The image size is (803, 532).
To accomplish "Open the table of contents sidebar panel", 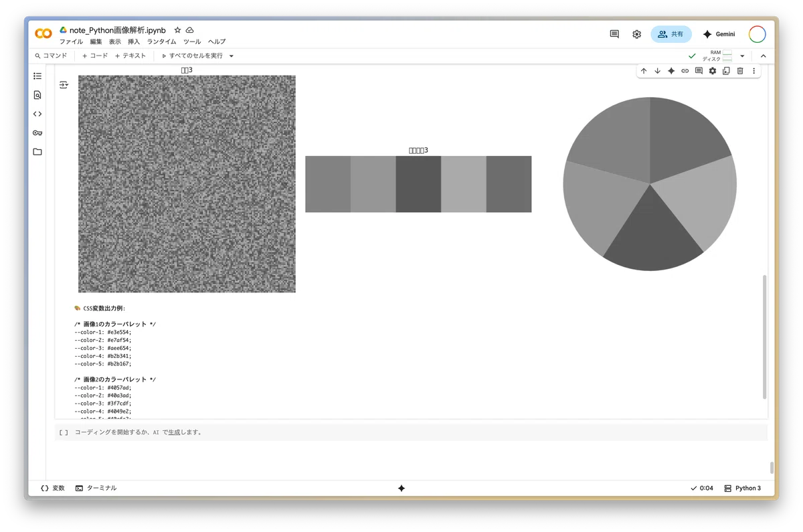I will (x=37, y=76).
